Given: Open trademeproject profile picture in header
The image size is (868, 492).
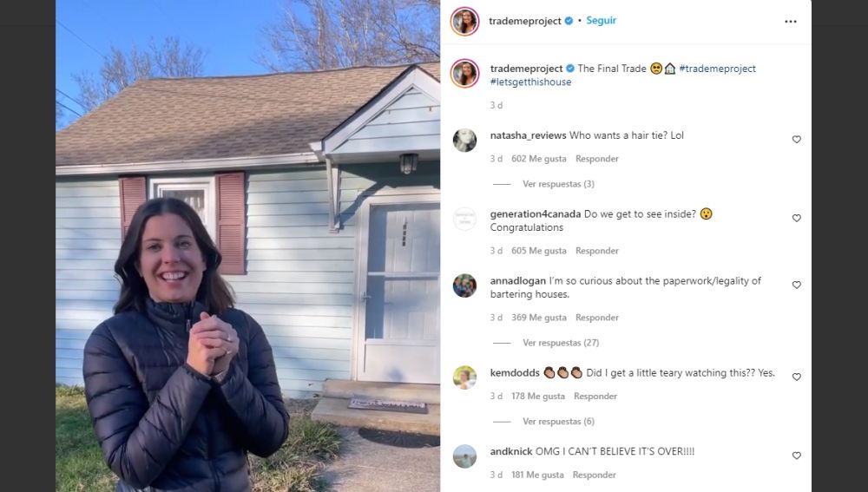Looking at the screenshot, I should (x=465, y=22).
